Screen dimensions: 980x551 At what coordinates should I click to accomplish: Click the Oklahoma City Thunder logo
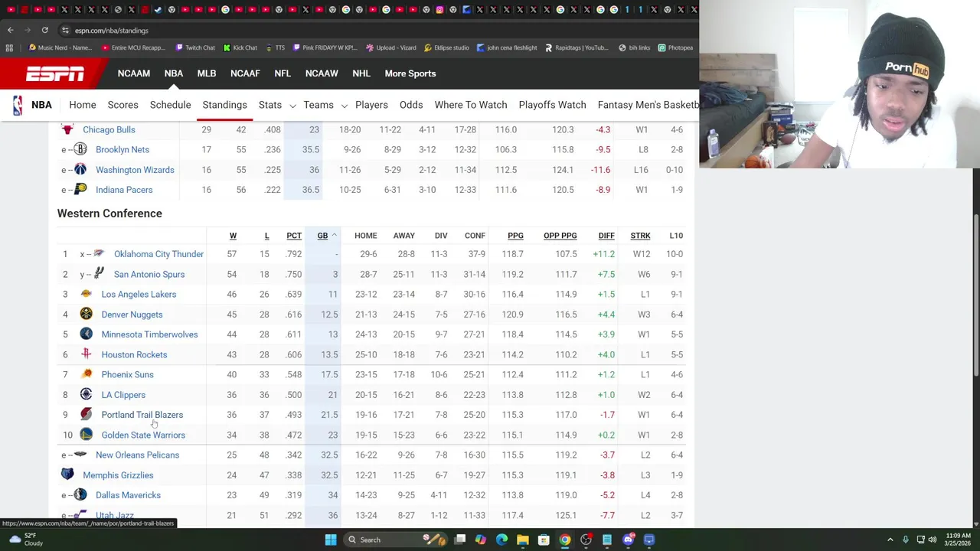[x=99, y=254]
